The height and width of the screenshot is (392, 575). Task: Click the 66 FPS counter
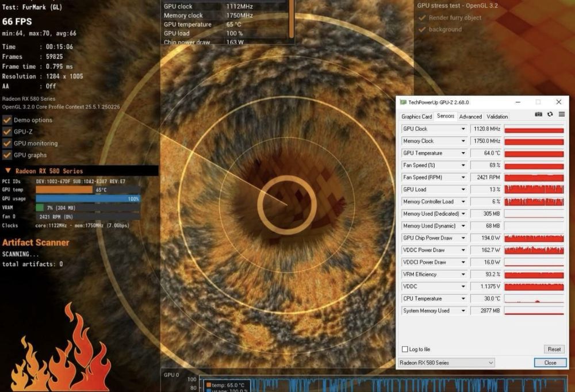coord(17,22)
